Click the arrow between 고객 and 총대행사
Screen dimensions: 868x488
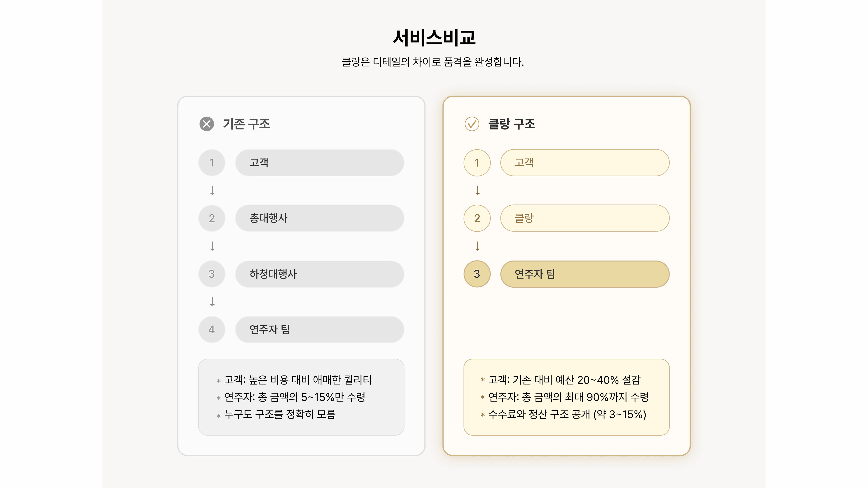coord(212,190)
